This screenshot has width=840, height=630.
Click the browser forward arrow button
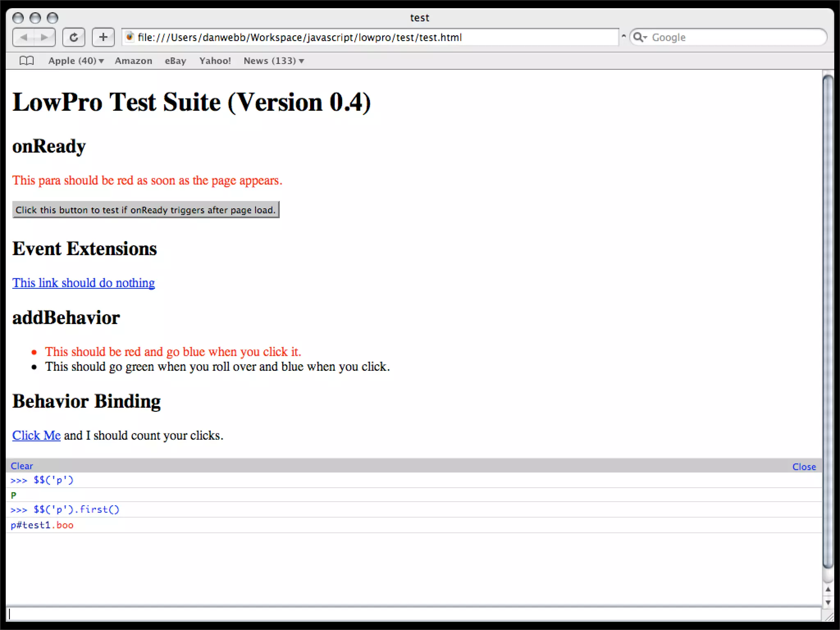(x=44, y=37)
